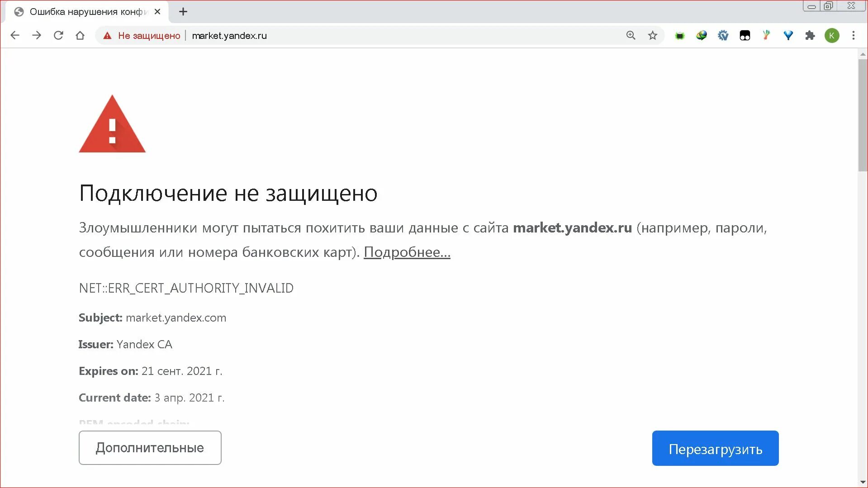The image size is (868, 488).
Task: Follow the 'Подробнее...' link
Action: (407, 252)
